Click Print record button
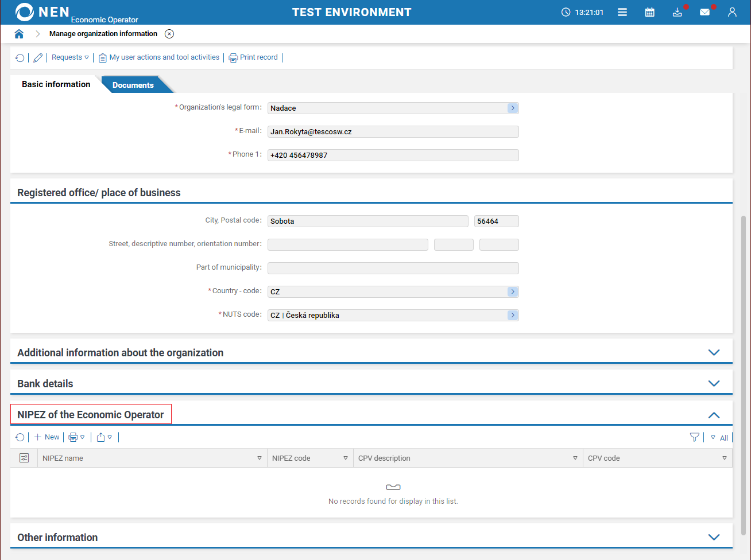 (253, 57)
